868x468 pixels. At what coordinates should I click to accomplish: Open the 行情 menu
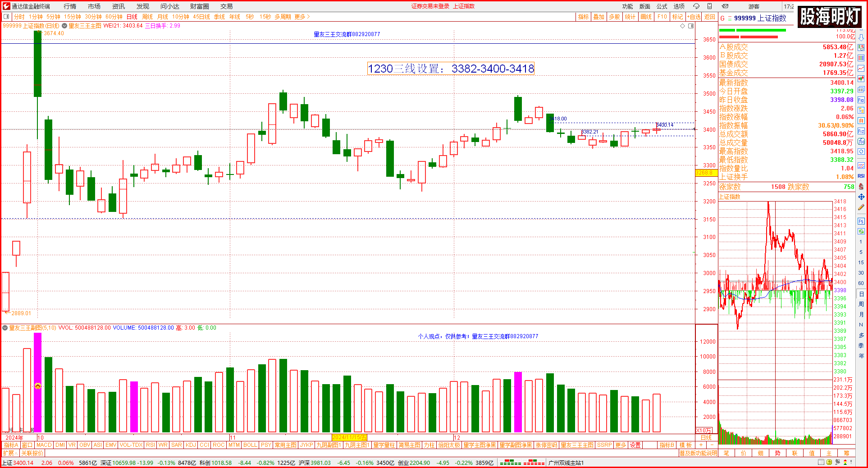coord(69,6)
